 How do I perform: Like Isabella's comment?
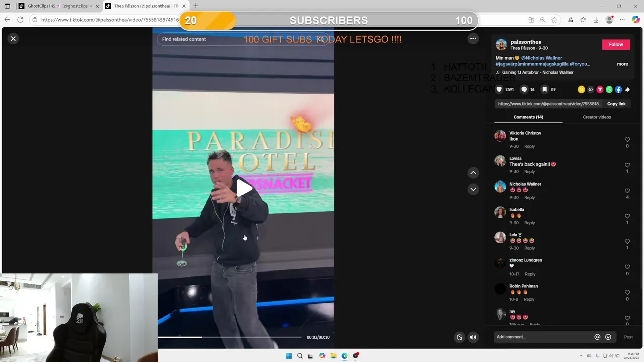(627, 216)
